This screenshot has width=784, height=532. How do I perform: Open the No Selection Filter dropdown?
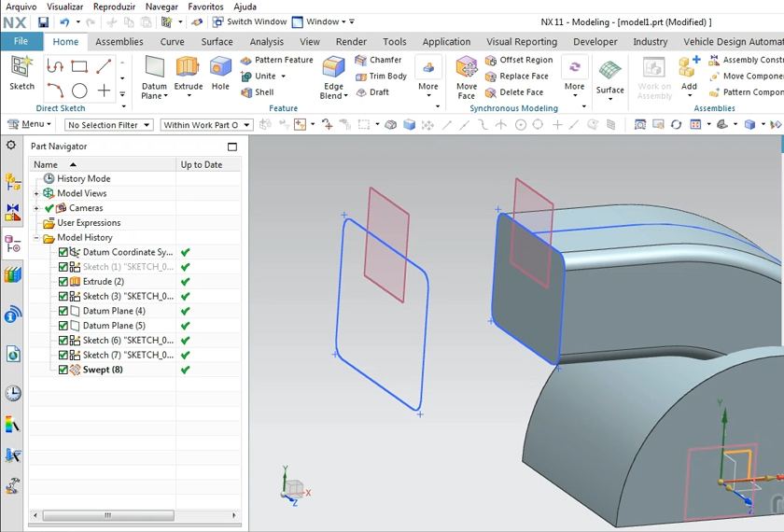(x=108, y=125)
